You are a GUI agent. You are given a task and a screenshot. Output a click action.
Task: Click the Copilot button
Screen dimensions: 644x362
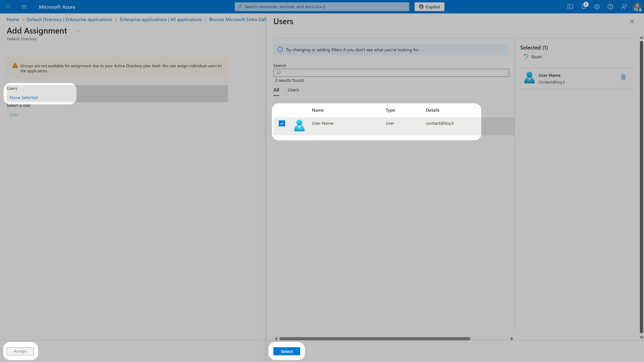pyautogui.click(x=429, y=7)
